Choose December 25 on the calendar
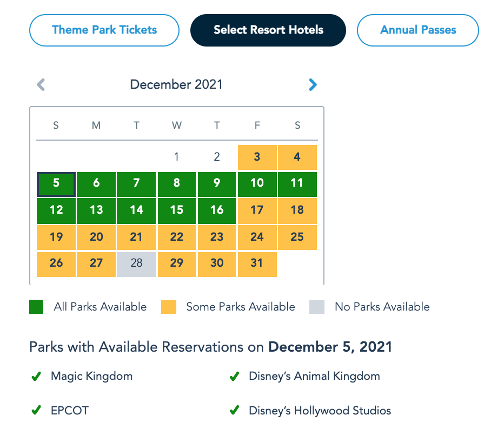 [x=297, y=237]
